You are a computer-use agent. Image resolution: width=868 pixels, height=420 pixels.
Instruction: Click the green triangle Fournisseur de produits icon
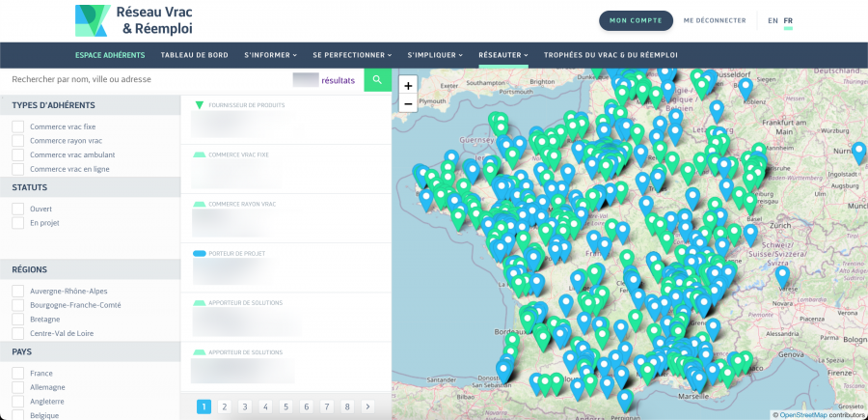200,105
